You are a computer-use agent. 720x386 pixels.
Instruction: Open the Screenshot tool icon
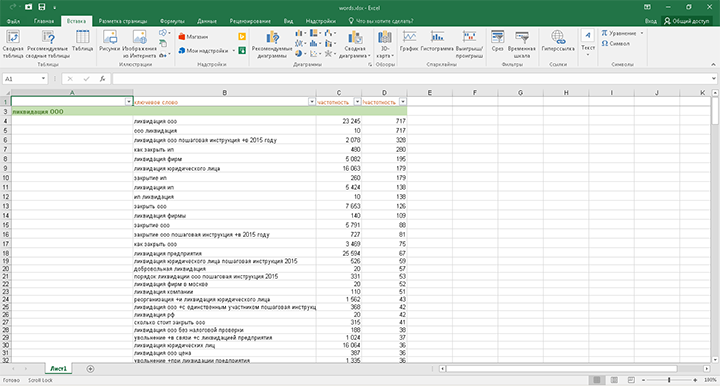(164, 55)
